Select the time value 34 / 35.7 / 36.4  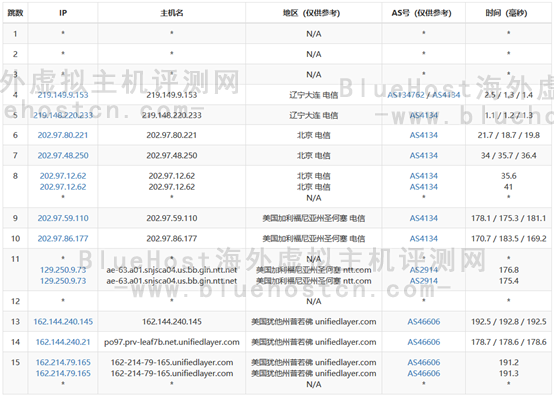pyautogui.click(x=508, y=155)
